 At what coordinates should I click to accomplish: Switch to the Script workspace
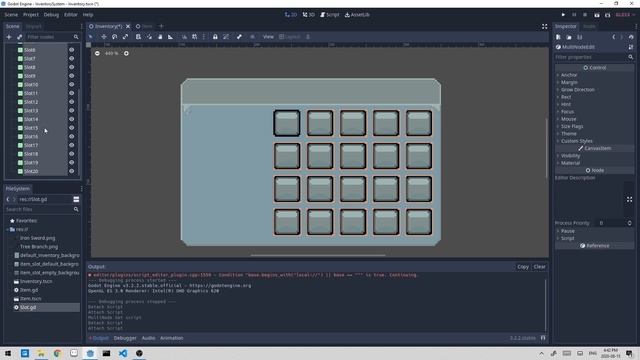329,15
